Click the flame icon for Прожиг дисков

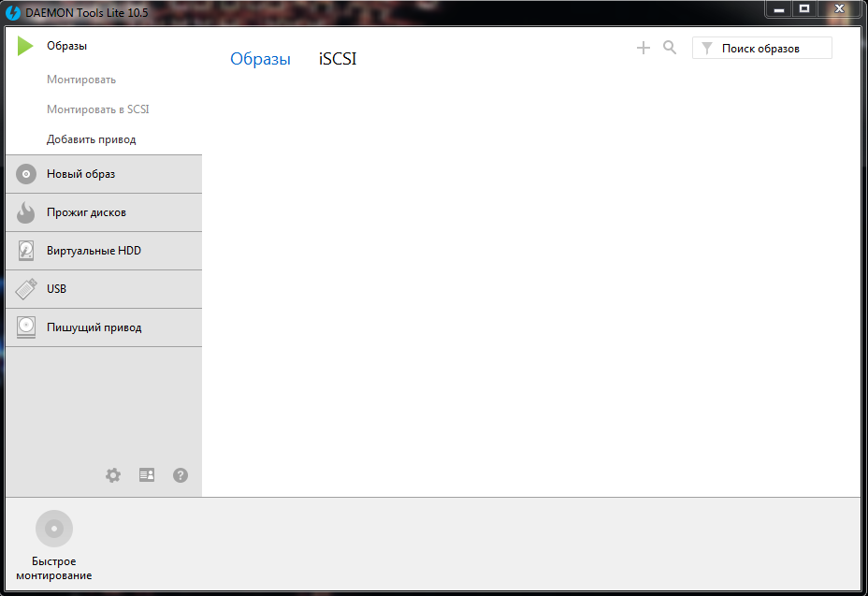click(x=25, y=212)
